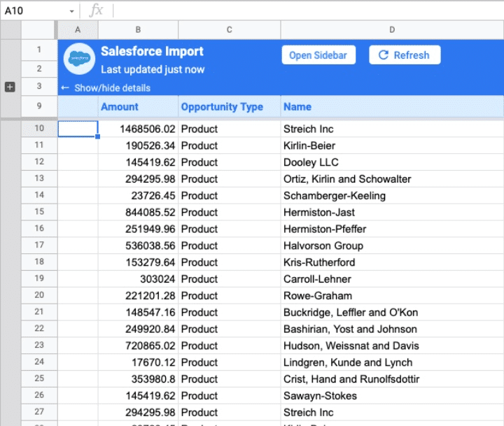The height and width of the screenshot is (426, 504).
Task: Click the Kirlin-Beier name cell
Action: tap(392, 145)
